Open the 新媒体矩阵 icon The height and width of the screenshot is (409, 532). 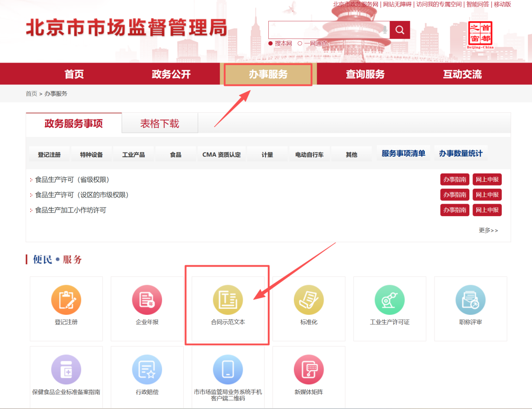309,370
